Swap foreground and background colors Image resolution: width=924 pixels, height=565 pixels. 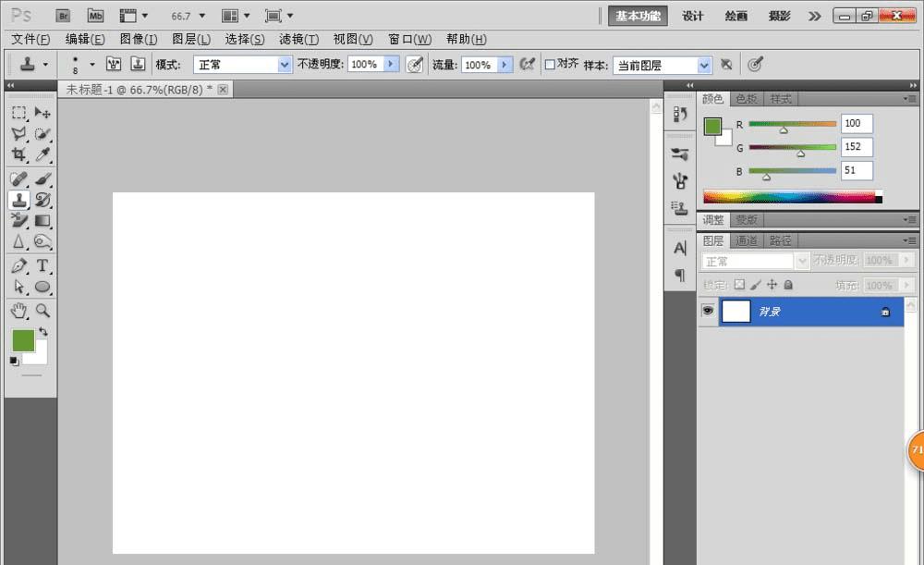(43, 332)
